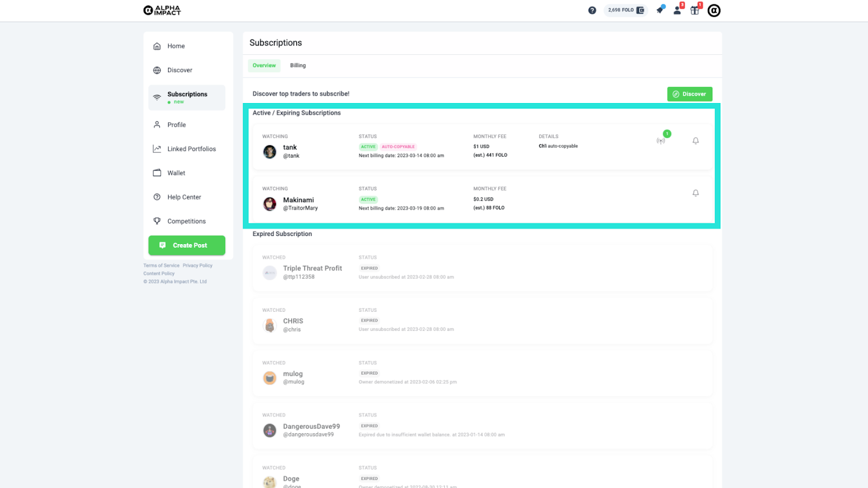
Task: Click tank's profile avatar
Action: pyautogui.click(x=270, y=152)
